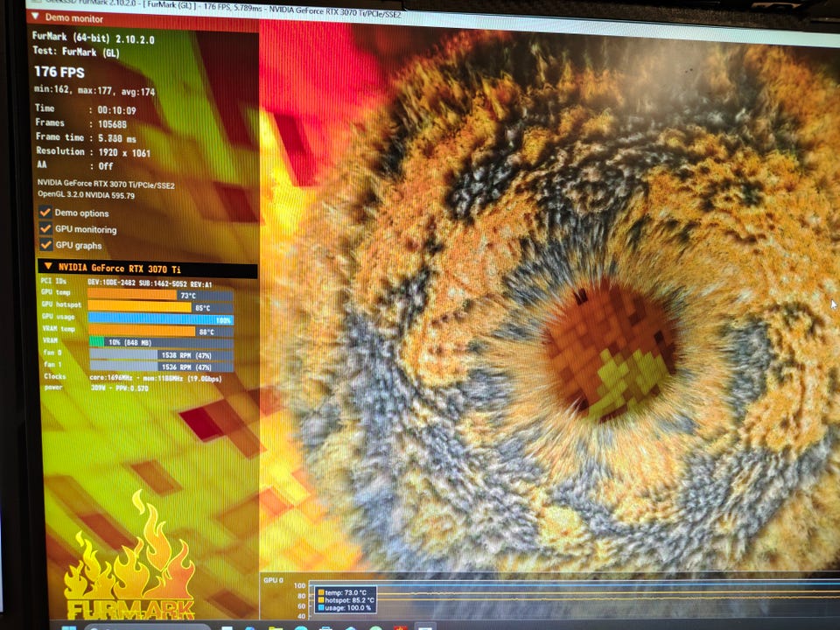Click the VRAM 10% (848 MB) bar
Screen dimensions: 840x630
tap(161, 342)
